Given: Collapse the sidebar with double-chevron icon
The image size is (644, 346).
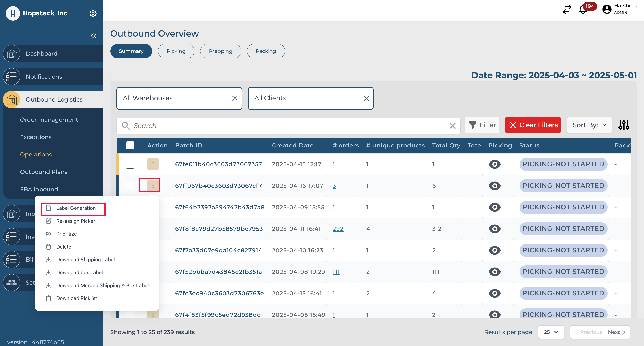Looking at the screenshot, I should click(94, 36).
